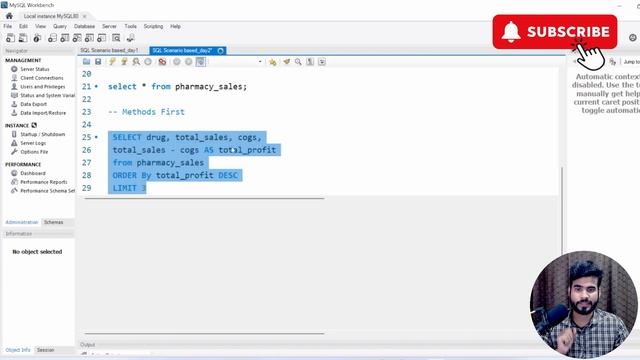This screenshot has height=360, width=640.
Task: Open Performance Schema Setup
Action: click(x=47, y=191)
